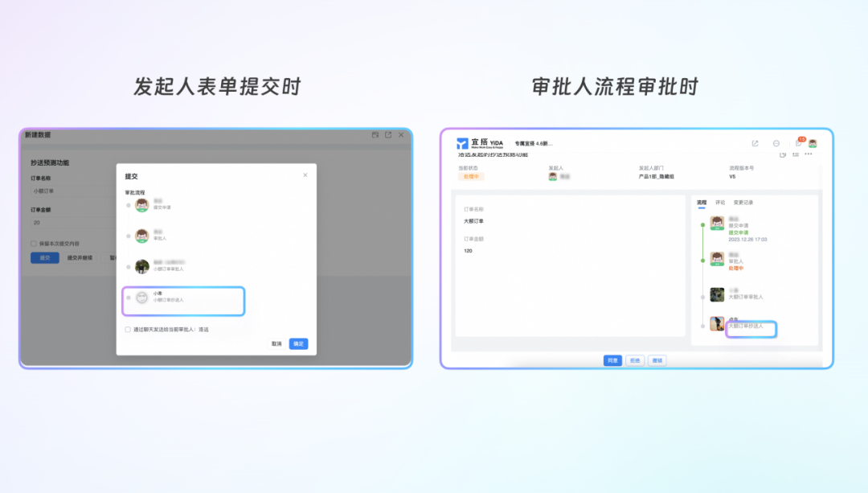Click the 大额订单抄送人 label

tap(746, 327)
